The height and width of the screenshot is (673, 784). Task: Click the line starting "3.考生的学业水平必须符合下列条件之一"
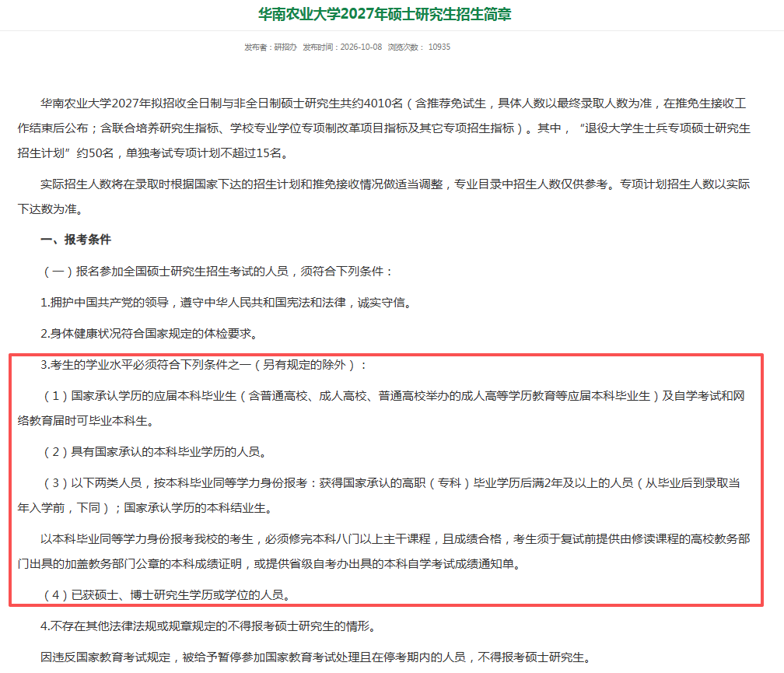[205, 364]
